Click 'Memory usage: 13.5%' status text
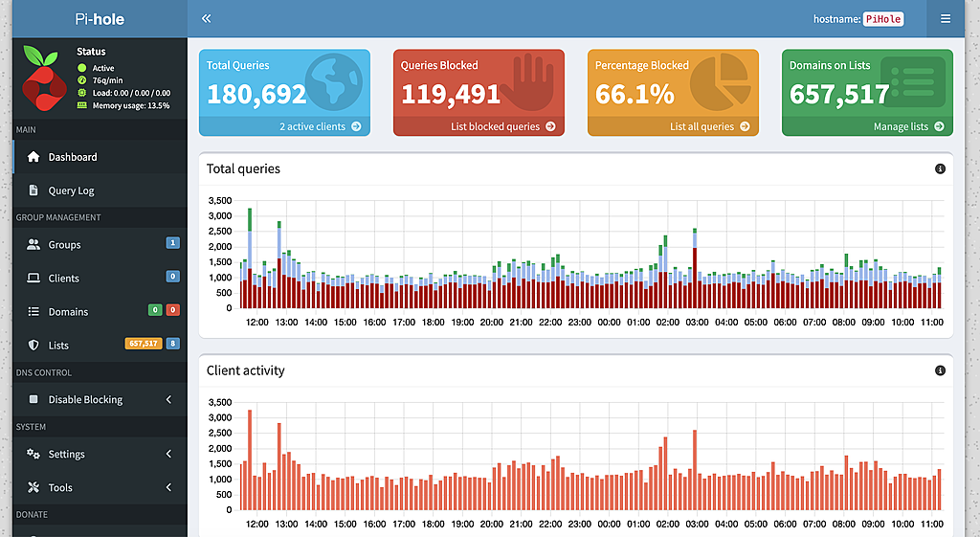980x537 pixels. pyautogui.click(x=131, y=105)
